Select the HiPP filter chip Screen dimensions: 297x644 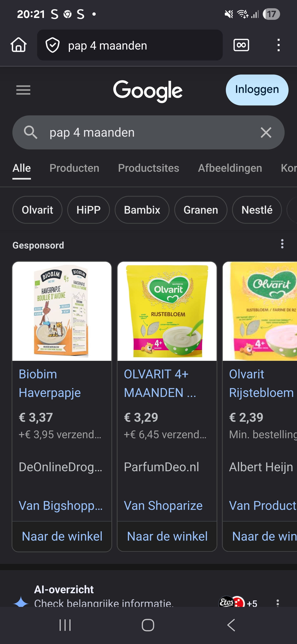point(88,210)
